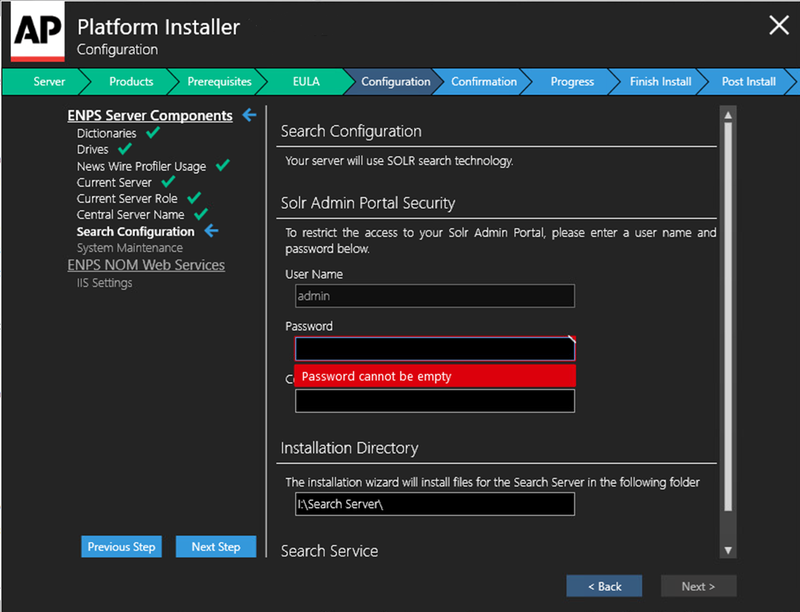This screenshot has width=800, height=612.
Task: Click the blue arrow beside Search Configuration
Action: (211, 231)
